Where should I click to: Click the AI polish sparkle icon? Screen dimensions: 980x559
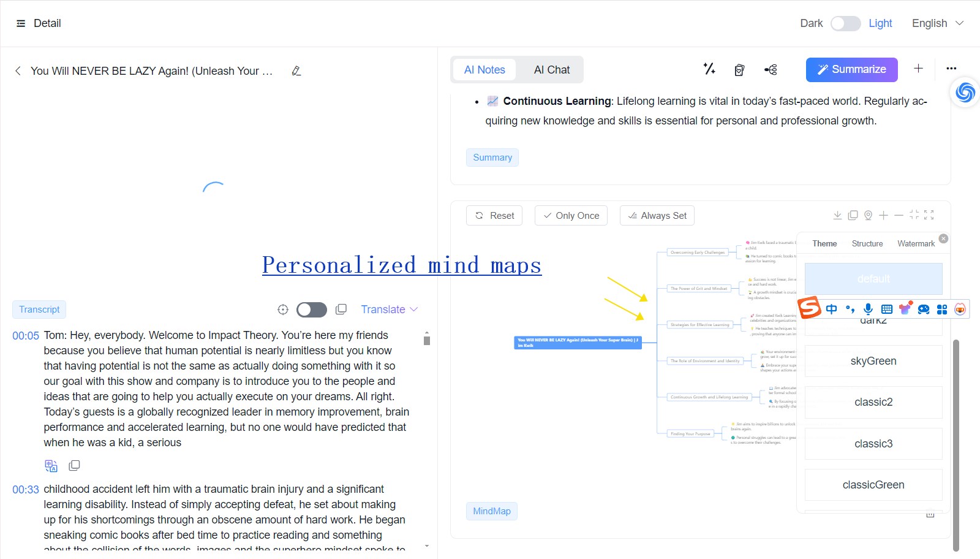[709, 69]
